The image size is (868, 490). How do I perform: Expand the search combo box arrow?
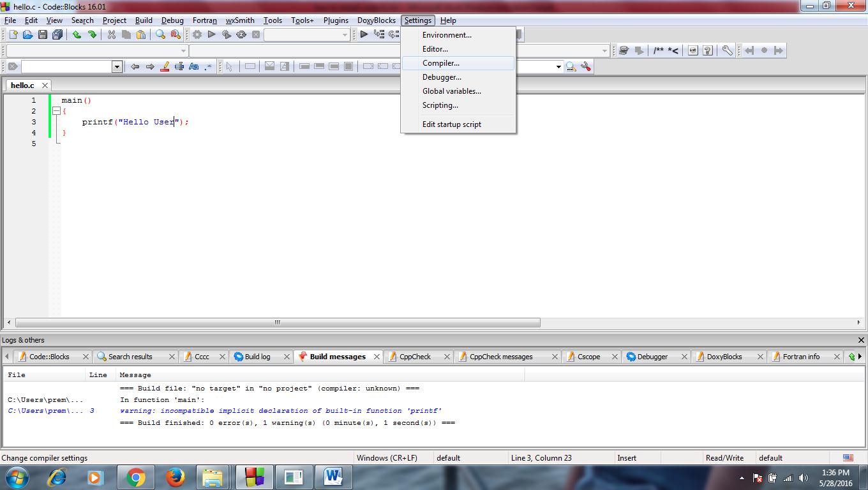tap(558, 66)
